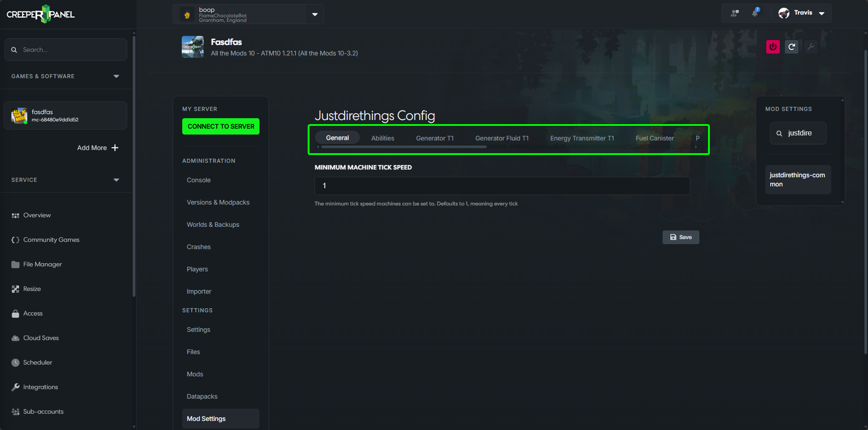Expand the boop server dropdown
The height and width of the screenshot is (430, 868).
pos(315,15)
